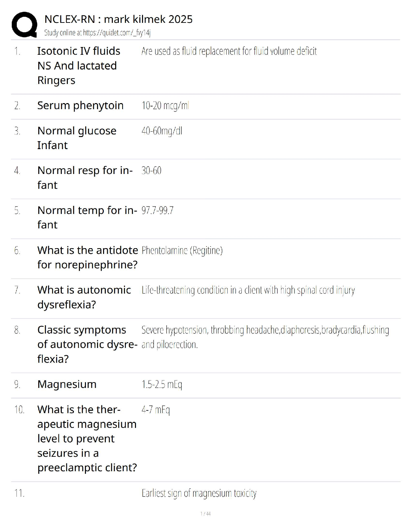The width and height of the screenshot is (411, 532).
Task: Click the Magnesium term in row 9
Action: [x=67, y=384]
